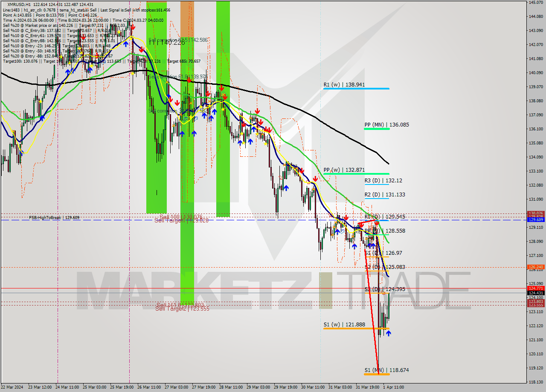
Task: Click the 145.070 price scale value
Action: [536, 3]
